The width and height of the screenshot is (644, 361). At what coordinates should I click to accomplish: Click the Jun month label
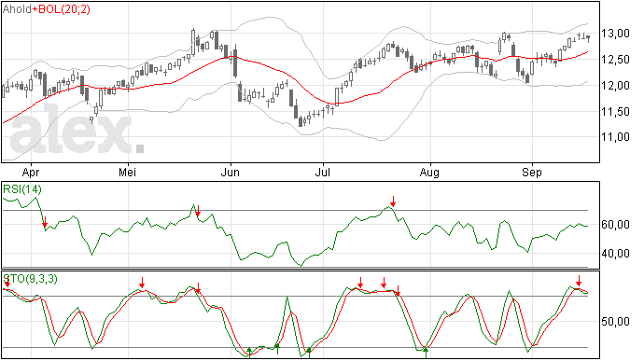click(230, 173)
